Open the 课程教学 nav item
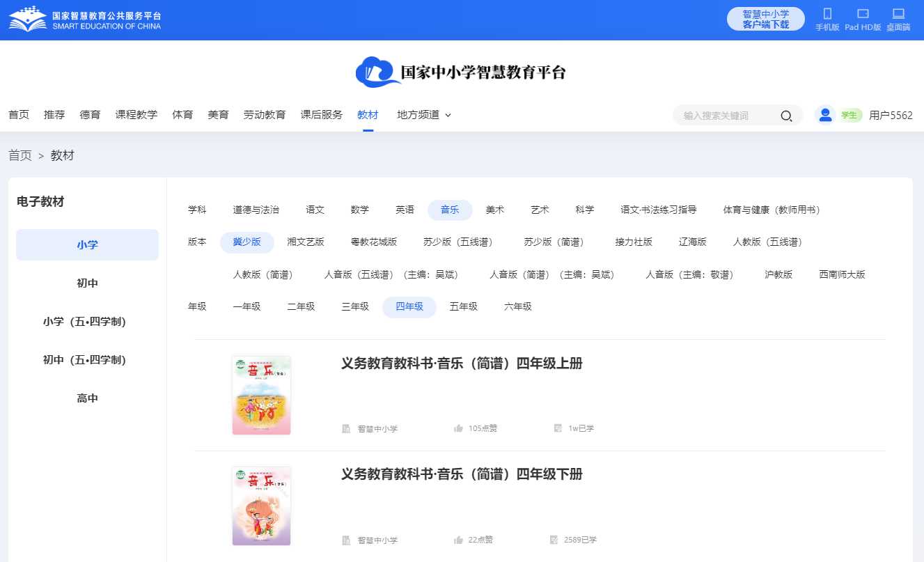Image resolution: width=924 pixels, height=562 pixels. (x=136, y=115)
